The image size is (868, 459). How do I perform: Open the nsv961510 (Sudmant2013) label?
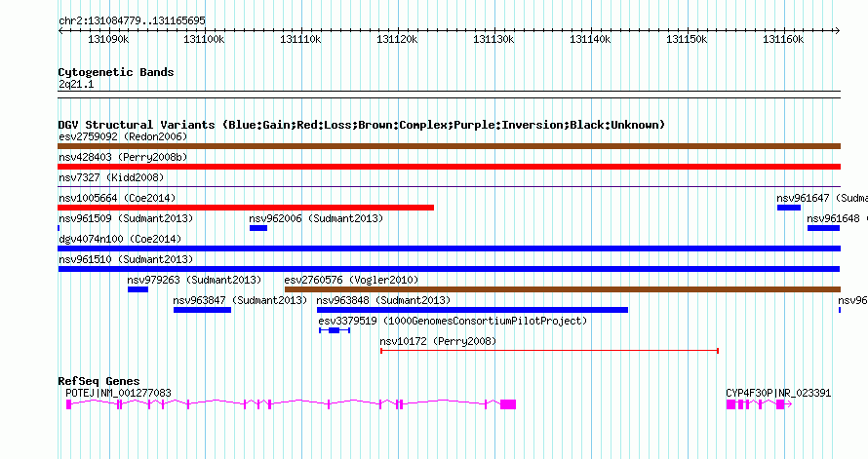pos(126,259)
